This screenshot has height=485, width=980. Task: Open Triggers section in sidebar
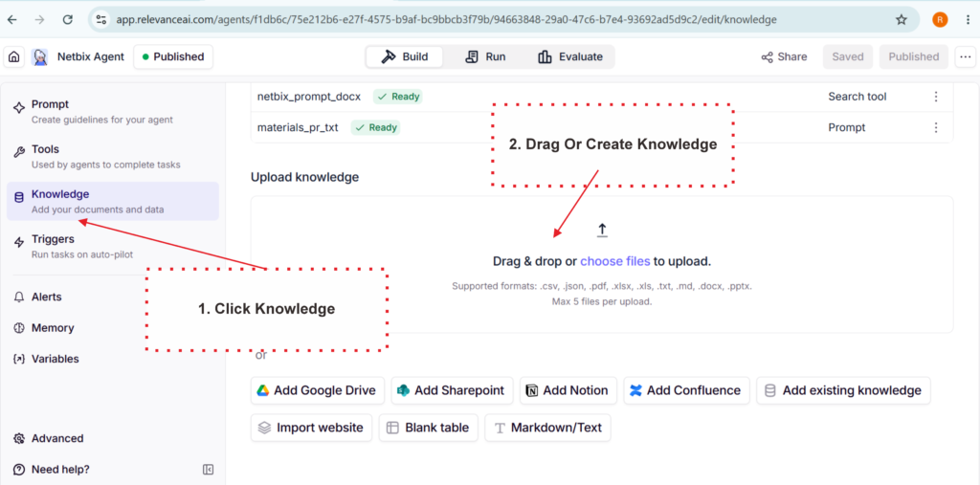point(113,246)
